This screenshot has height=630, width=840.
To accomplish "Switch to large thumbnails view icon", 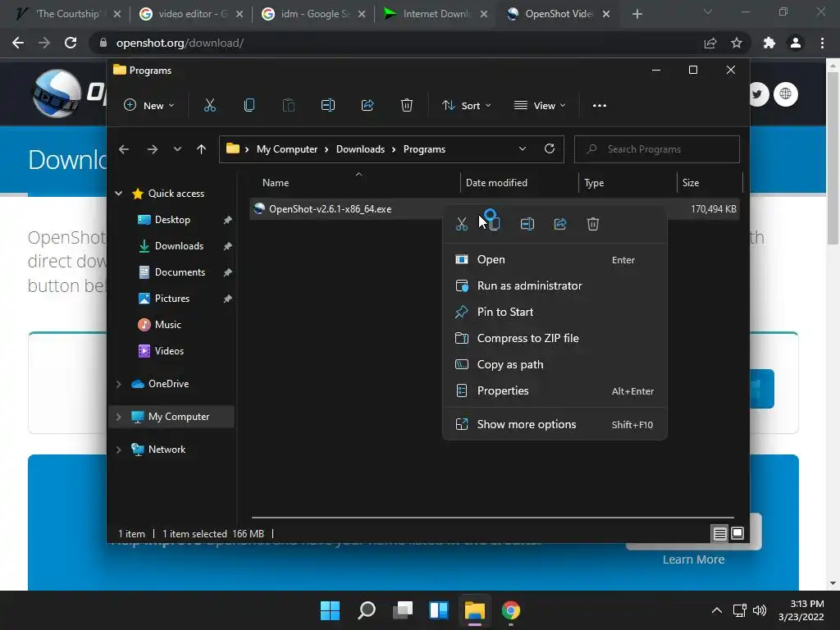I will [x=737, y=533].
